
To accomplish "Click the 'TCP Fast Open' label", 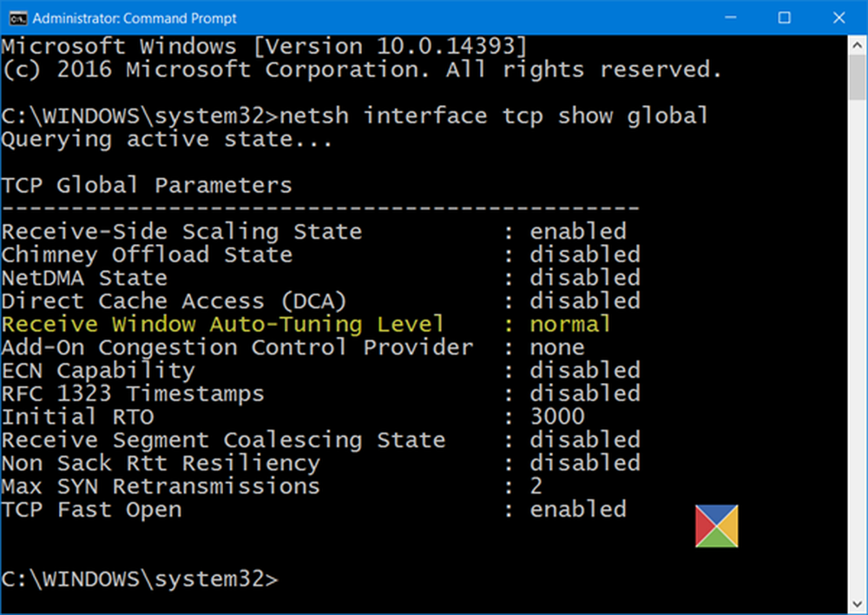I will click(x=91, y=509).
